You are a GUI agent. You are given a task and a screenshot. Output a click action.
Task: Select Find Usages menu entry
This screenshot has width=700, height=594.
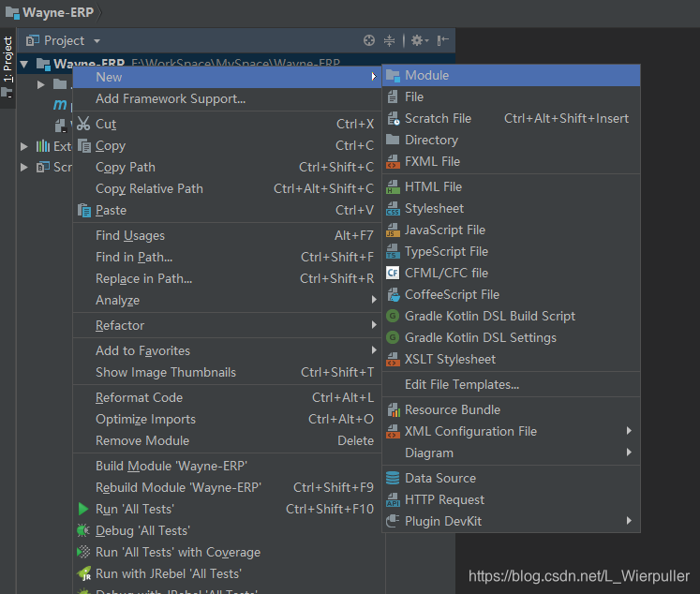[x=227, y=235]
